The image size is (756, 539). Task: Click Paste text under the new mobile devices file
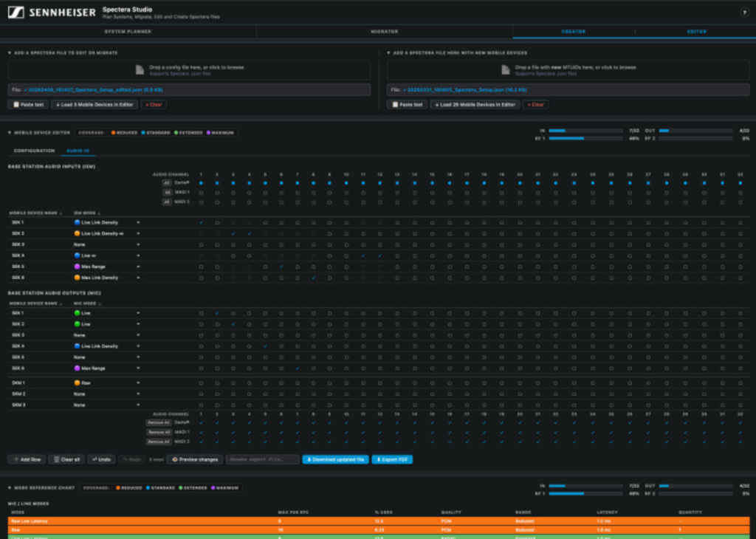[407, 105]
